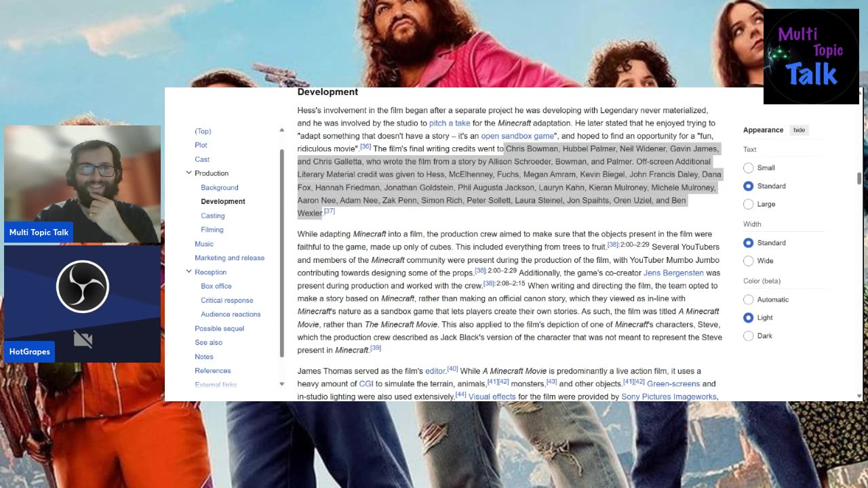Go to Cast section in contents
This screenshot has width=868, height=488.
(202, 159)
